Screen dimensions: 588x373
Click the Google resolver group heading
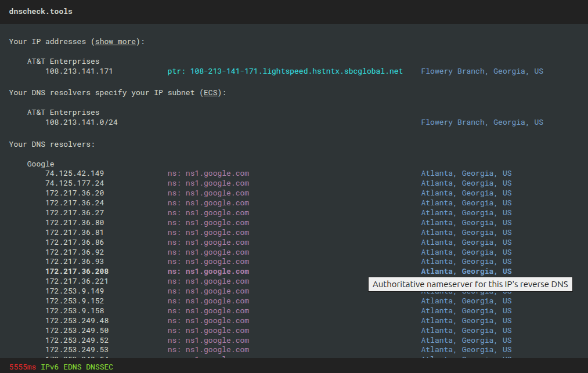coord(41,164)
